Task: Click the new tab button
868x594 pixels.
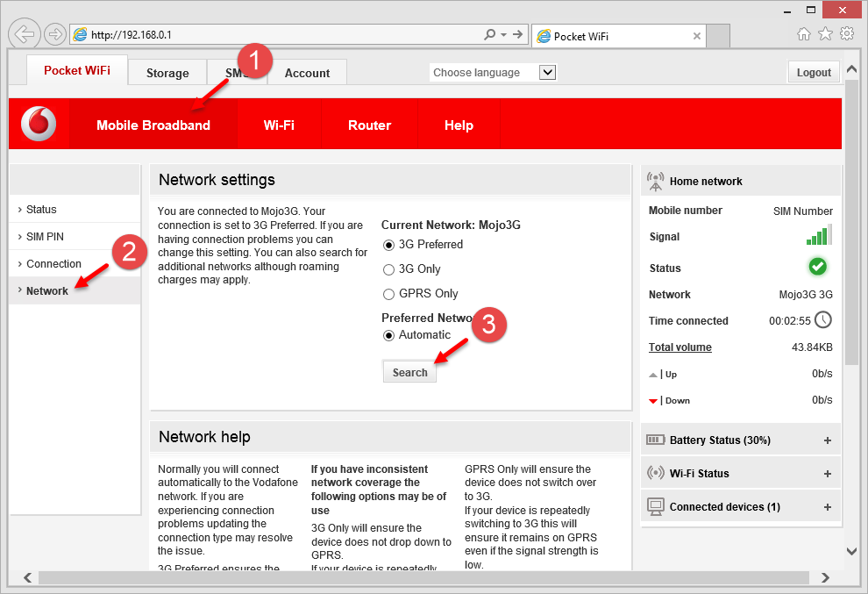Action: tap(718, 36)
